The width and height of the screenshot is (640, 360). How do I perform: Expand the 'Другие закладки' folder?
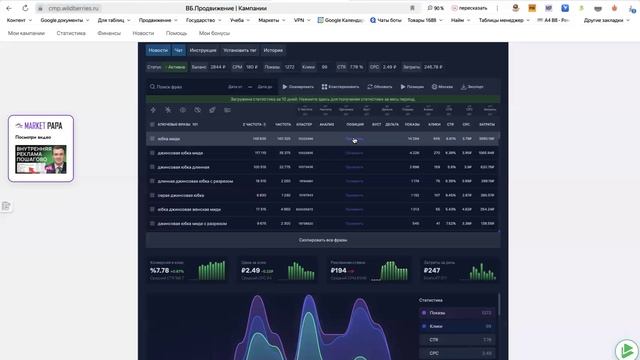coord(607,20)
